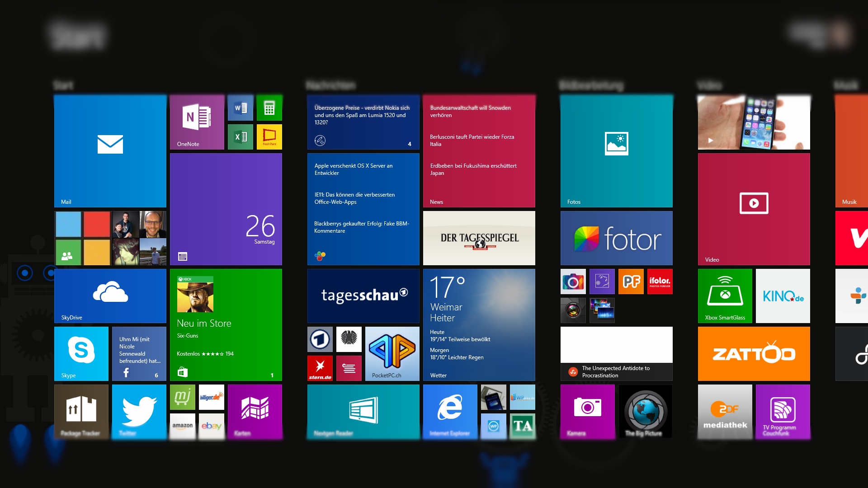Open the PocketPC.ch tile
Image resolution: width=868 pixels, height=488 pixels.
[x=392, y=354]
